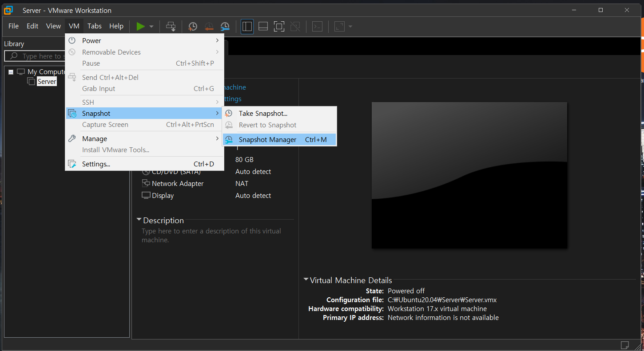Expand the Power submenu

144,40
